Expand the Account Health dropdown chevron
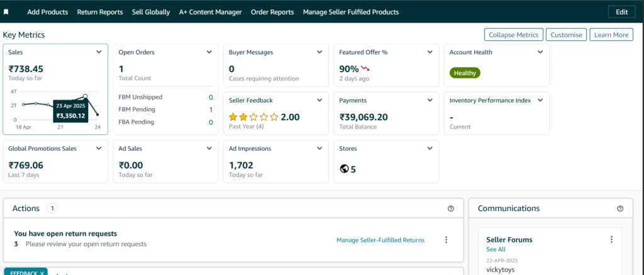Image resolution: width=644 pixels, height=275 pixels. click(x=540, y=52)
